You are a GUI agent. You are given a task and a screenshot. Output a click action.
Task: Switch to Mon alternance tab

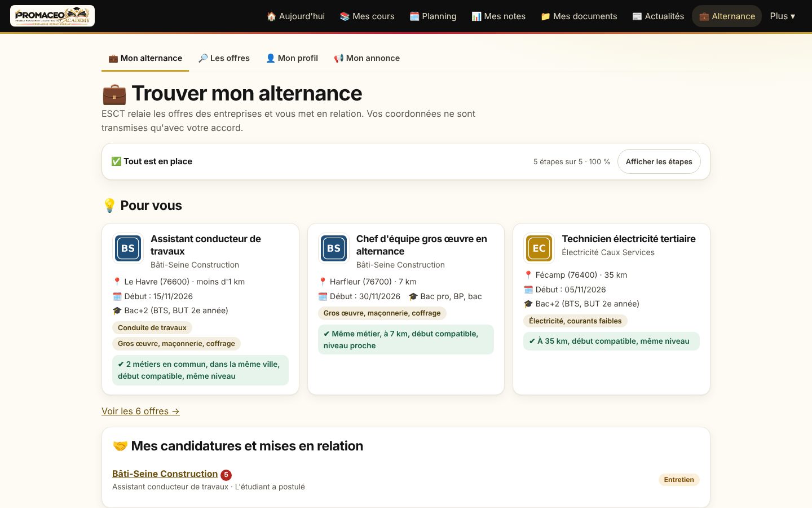pos(145,58)
